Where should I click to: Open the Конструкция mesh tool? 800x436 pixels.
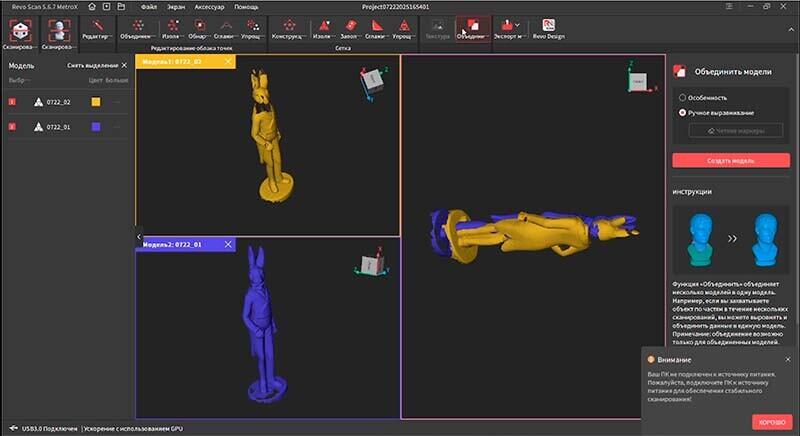(289, 30)
